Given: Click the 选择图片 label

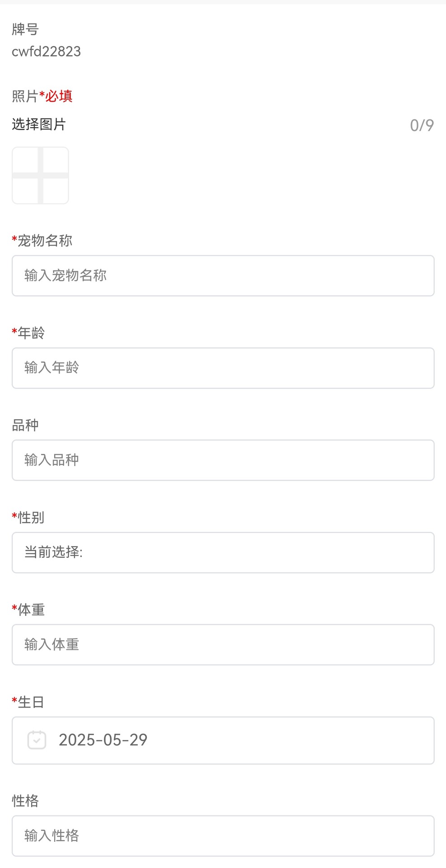Looking at the screenshot, I should 39,124.
